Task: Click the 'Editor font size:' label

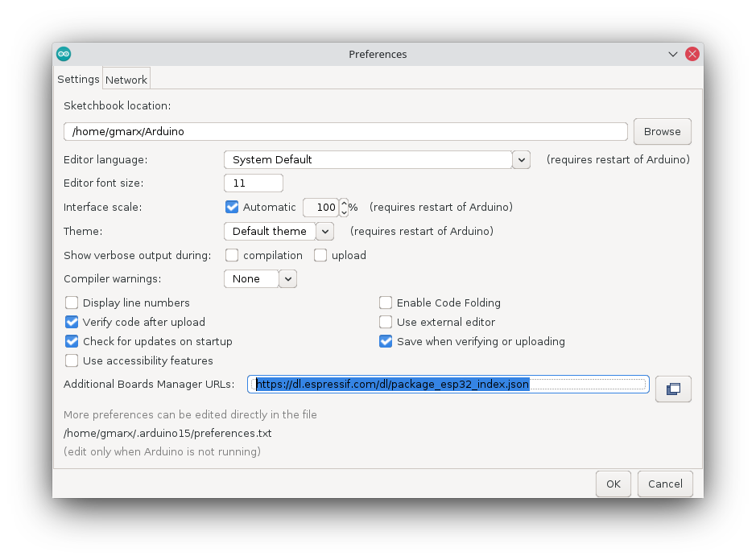Action: click(x=104, y=183)
